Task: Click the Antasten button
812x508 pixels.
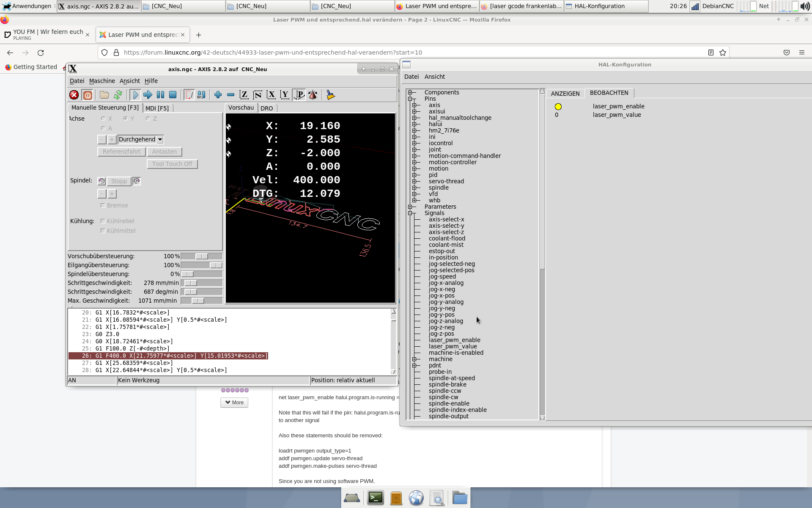Action: point(165,152)
